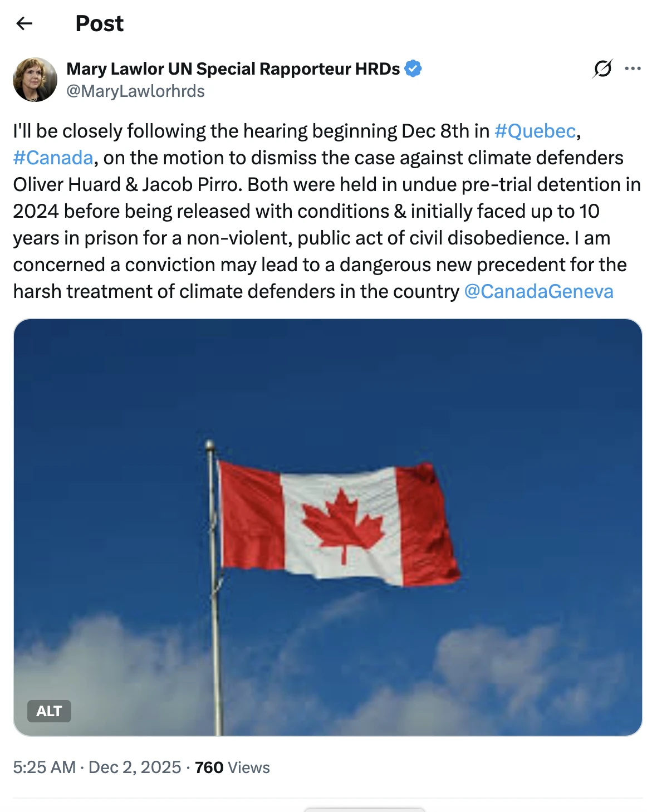Click the Post page heading
Viewport: 647px width, 812px height.
[x=99, y=23]
